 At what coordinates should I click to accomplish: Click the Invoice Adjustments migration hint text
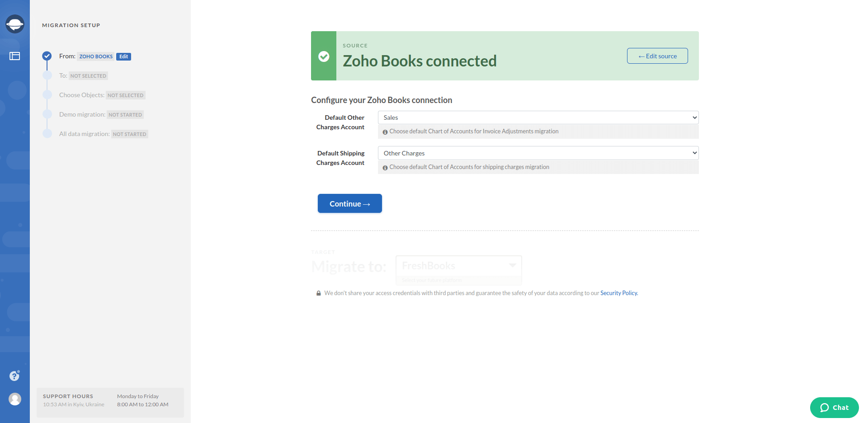point(474,132)
